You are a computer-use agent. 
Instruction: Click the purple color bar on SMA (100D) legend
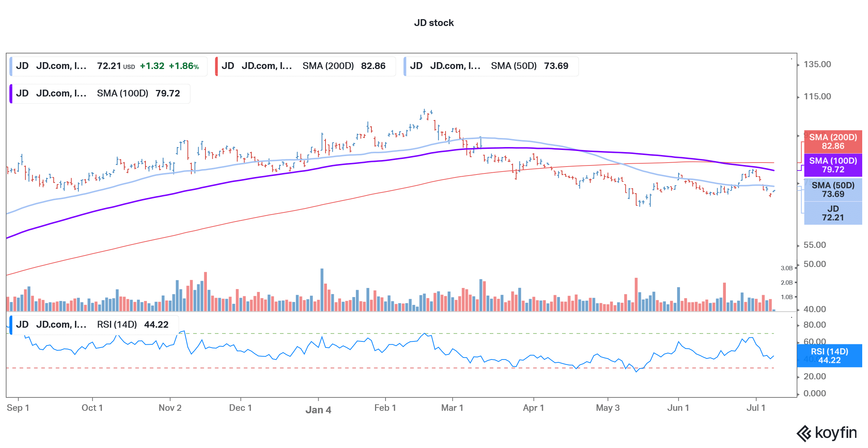[x=11, y=94]
